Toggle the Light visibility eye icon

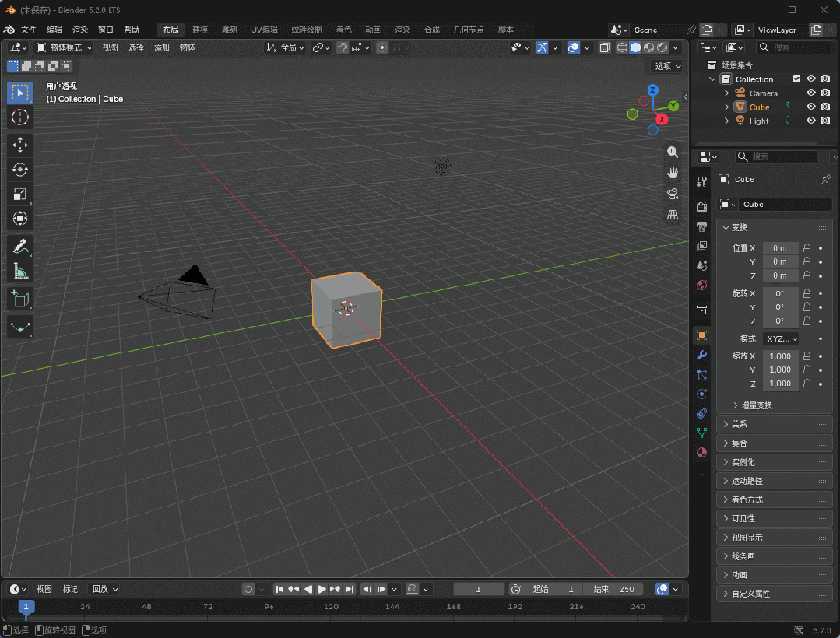(x=811, y=121)
